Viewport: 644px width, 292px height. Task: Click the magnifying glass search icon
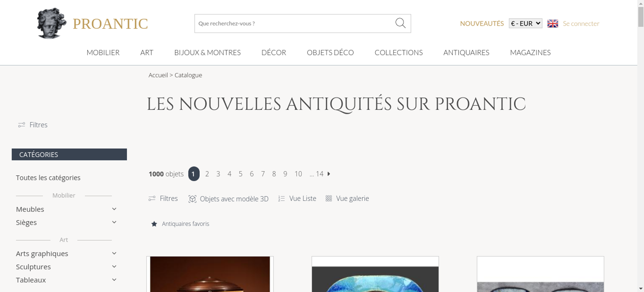[x=400, y=23]
